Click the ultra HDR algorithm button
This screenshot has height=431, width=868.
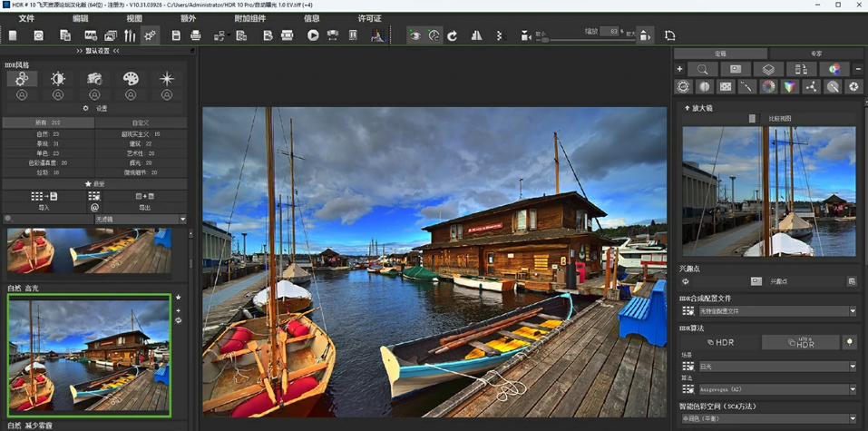tap(801, 342)
